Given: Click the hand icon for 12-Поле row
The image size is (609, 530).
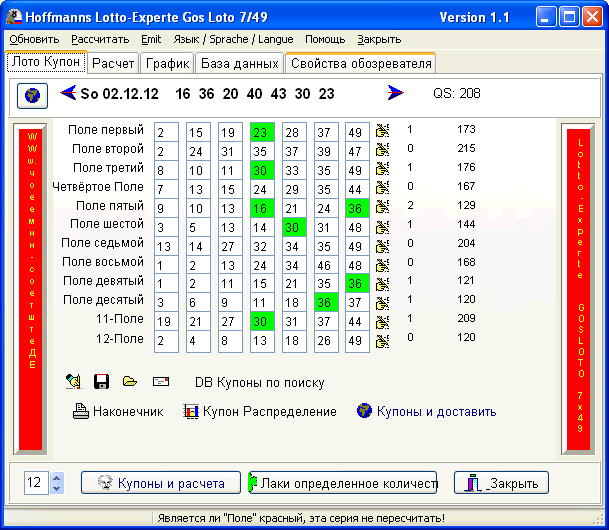Looking at the screenshot, I should click(382, 340).
